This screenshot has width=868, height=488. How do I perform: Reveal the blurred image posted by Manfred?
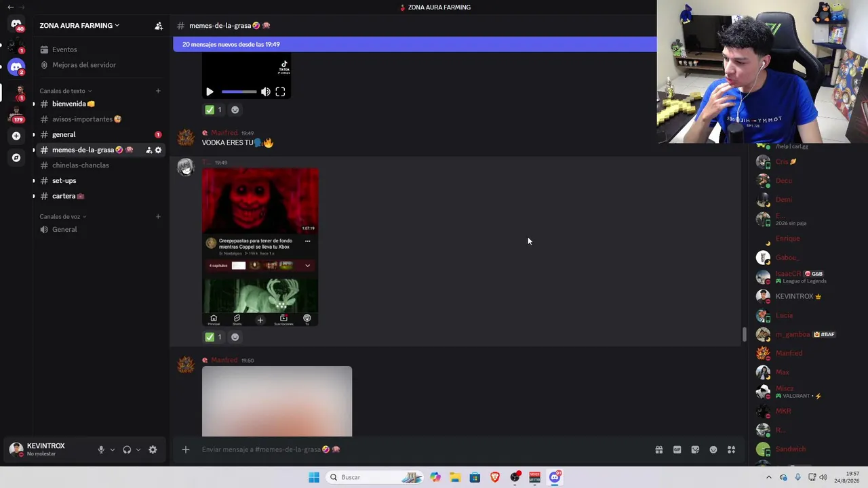[277, 401]
